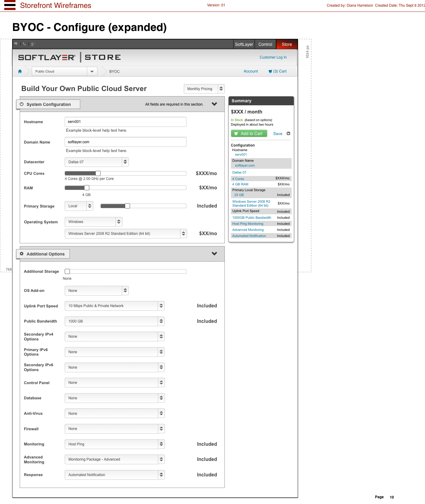This screenshot has height=504, width=425.
Task: Switch to the SoftLayer tab
Action: pos(244,44)
